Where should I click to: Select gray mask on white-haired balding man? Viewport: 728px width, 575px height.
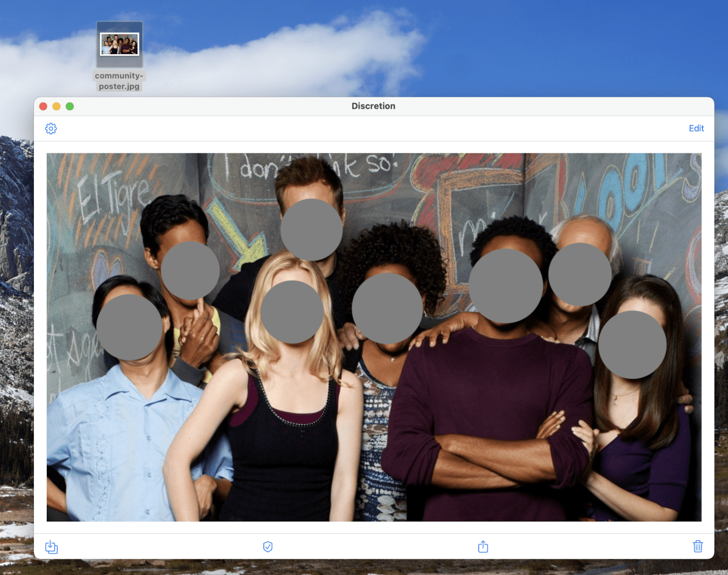[x=580, y=274]
